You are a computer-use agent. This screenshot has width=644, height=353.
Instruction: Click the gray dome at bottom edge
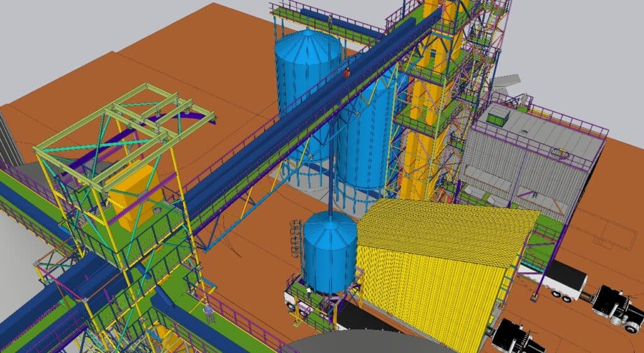click(x=365, y=343)
